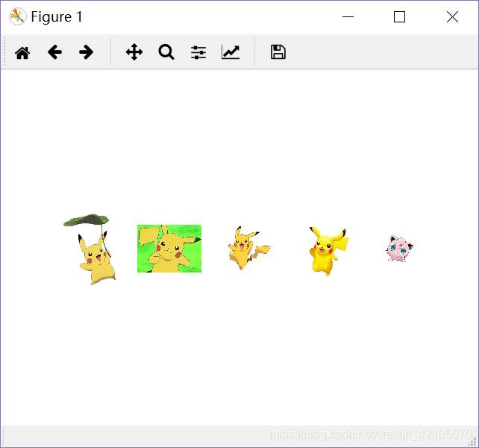Screen dimensions: 479x448
Task: Close the Figure 1 window
Action: pyautogui.click(x=452, y=17)
